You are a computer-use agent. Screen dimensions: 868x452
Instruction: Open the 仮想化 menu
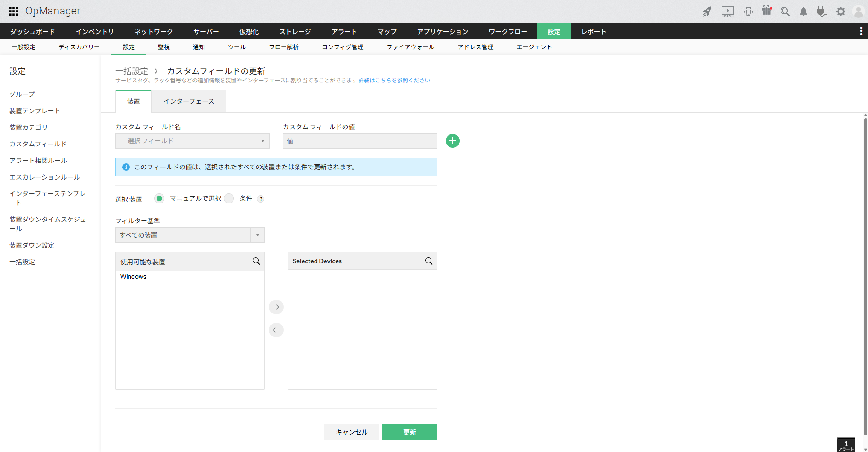point(249,31)
